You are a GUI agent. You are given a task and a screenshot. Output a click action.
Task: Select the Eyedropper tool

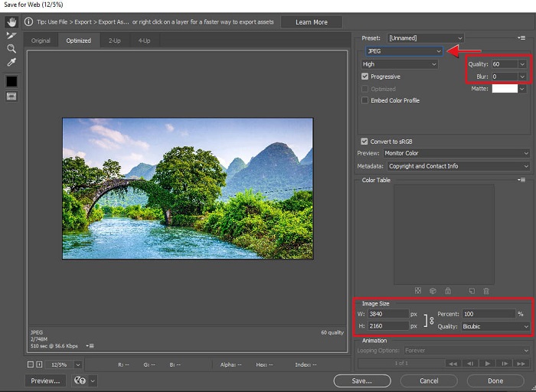(11, 62)
